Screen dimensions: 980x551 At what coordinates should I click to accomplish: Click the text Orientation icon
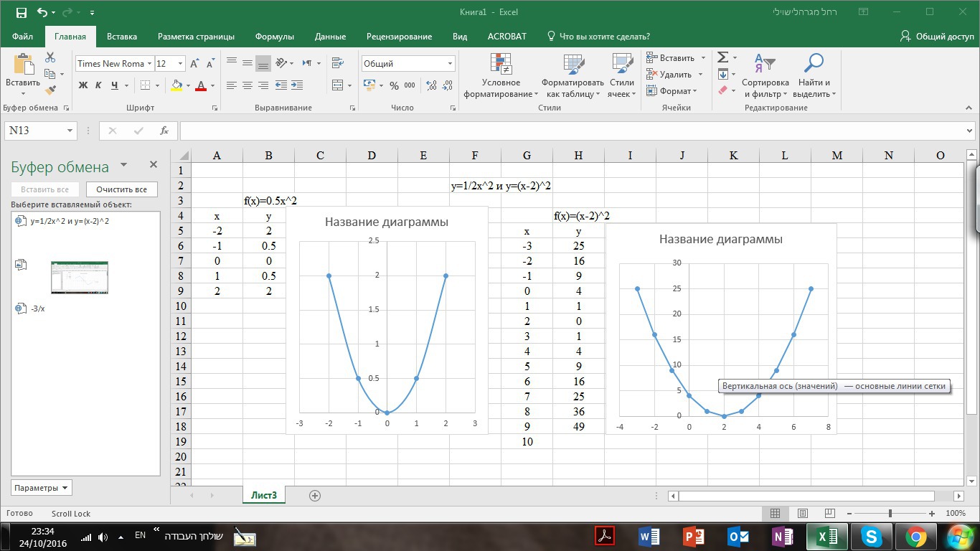pos(281,62)
